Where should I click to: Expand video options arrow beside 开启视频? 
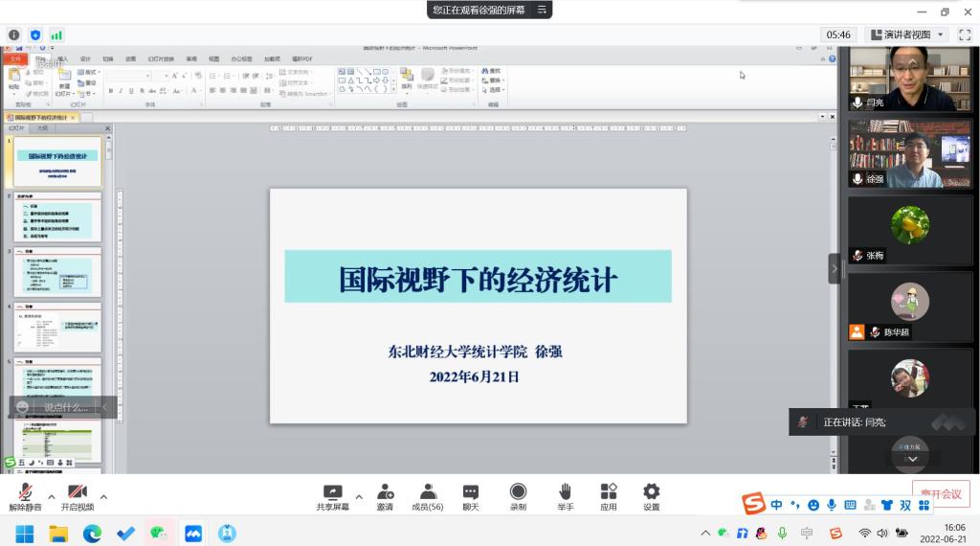[x=103, y=496]
